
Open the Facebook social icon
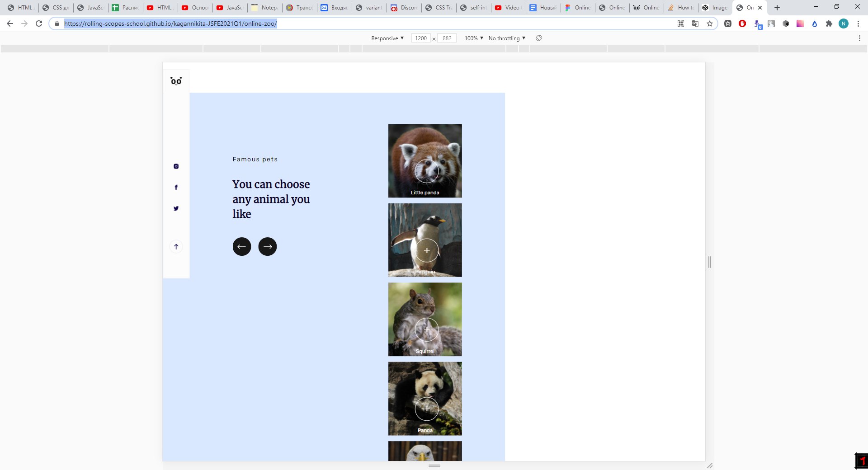(x=176, y=187)
